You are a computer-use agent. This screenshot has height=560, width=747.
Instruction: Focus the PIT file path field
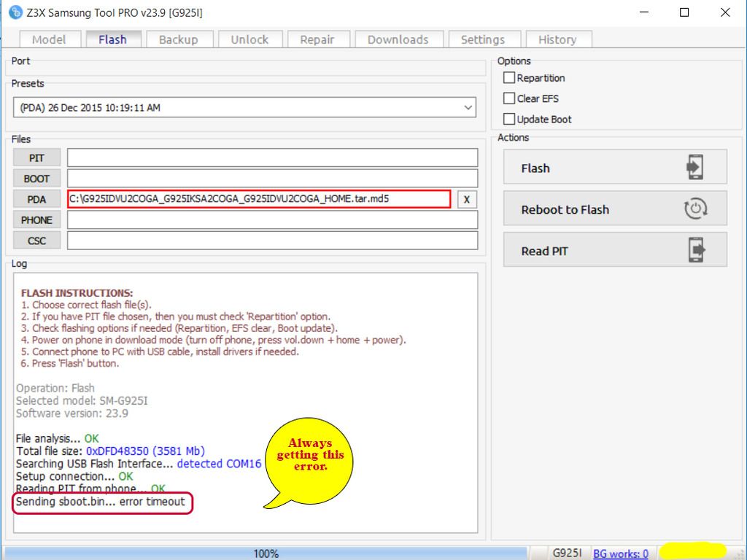coord(273,157)
